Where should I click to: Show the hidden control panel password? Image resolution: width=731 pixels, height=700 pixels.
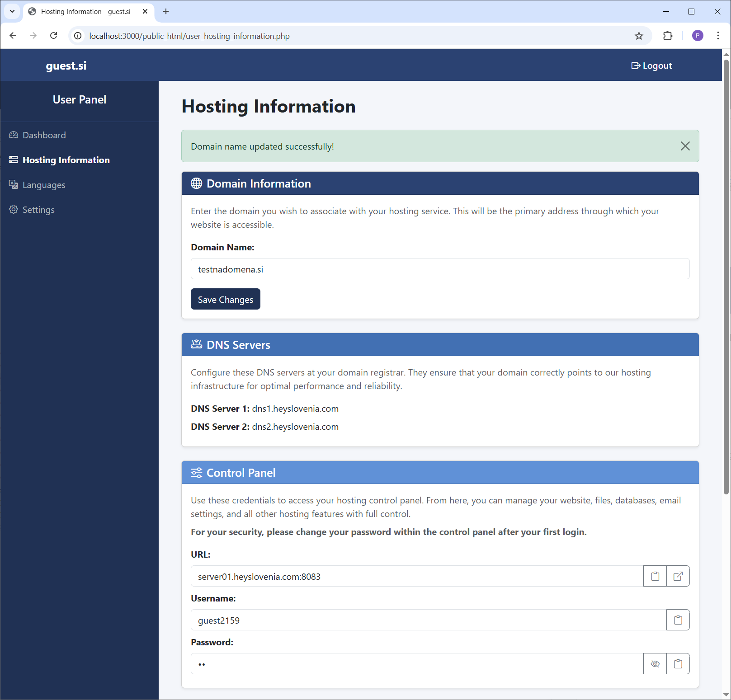click(x=655, y=663)
